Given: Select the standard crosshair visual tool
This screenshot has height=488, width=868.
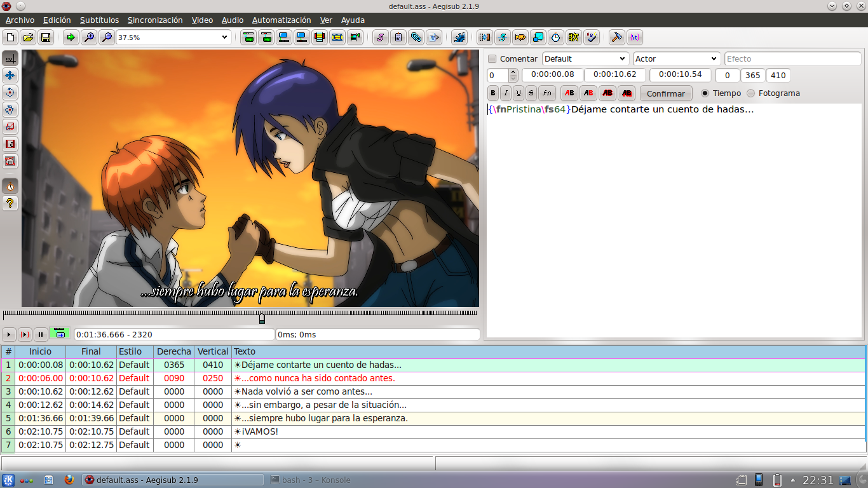Looking at the screenshot, I should point(10,58).
